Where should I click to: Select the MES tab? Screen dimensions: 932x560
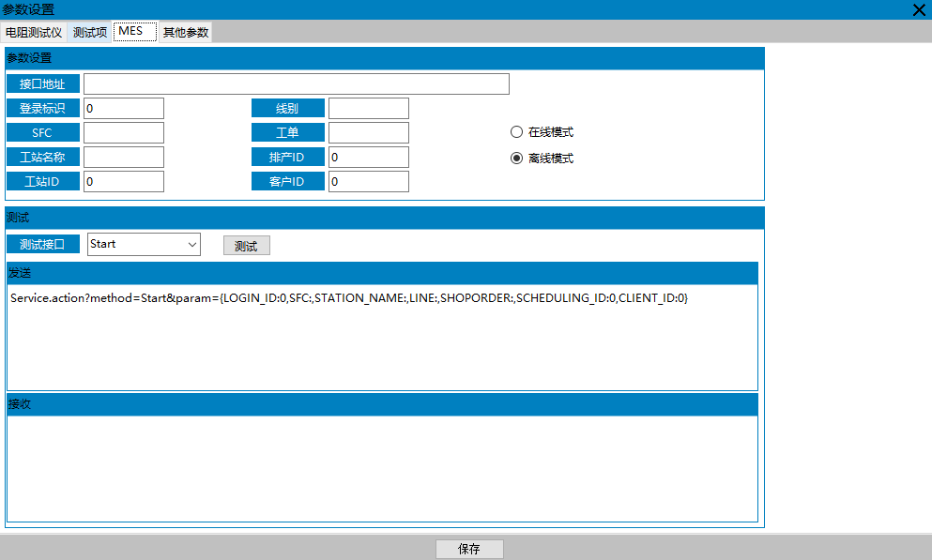click(135, 32)
